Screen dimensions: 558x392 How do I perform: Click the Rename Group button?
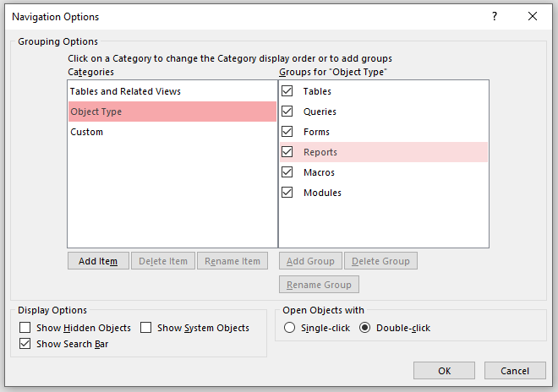click(320, 285)
